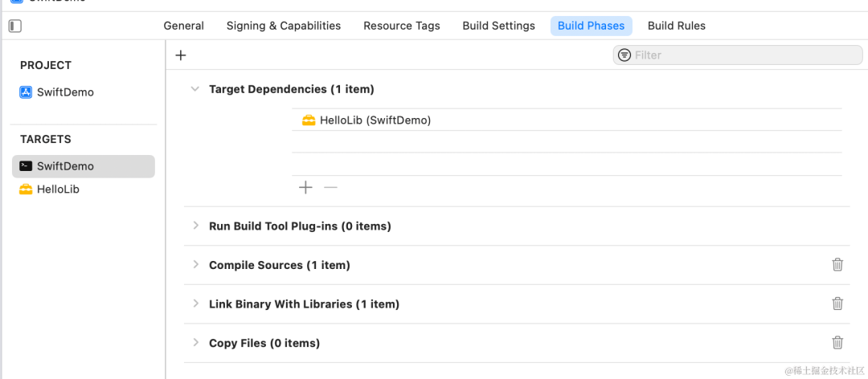The height and width of the screenshot is (379, 868).
Task: Click the filter icon in the Filter field
Action: click(x=624, y=55)
